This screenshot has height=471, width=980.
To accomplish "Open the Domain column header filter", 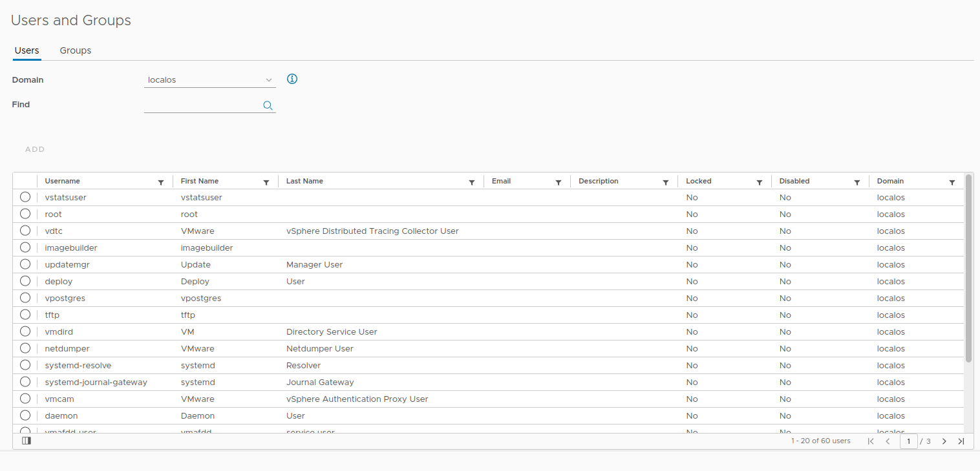I will [952, 183].
